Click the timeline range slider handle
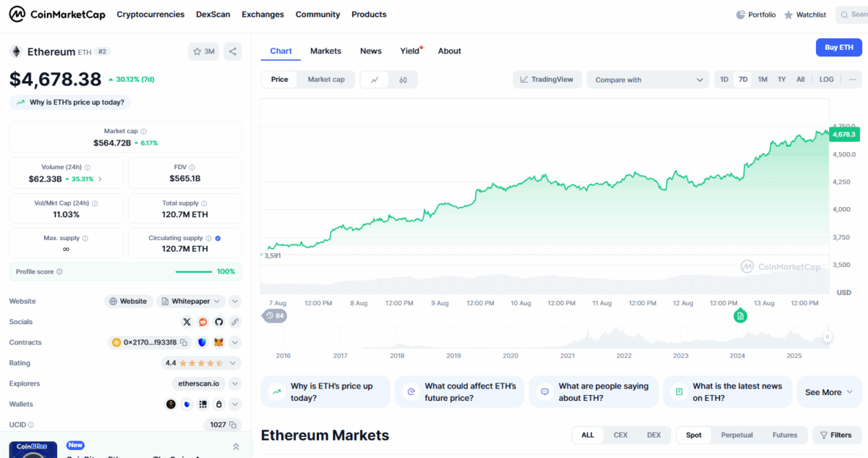 point(827,337)
